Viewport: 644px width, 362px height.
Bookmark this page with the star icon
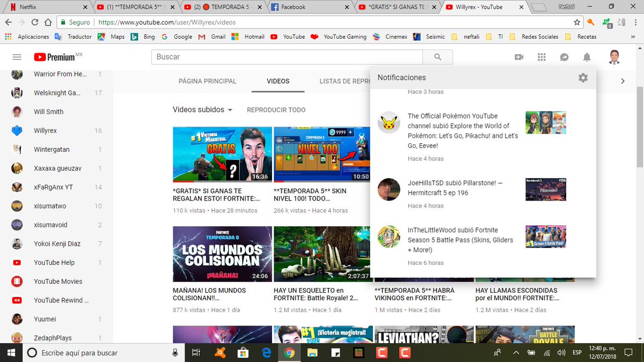577,23
